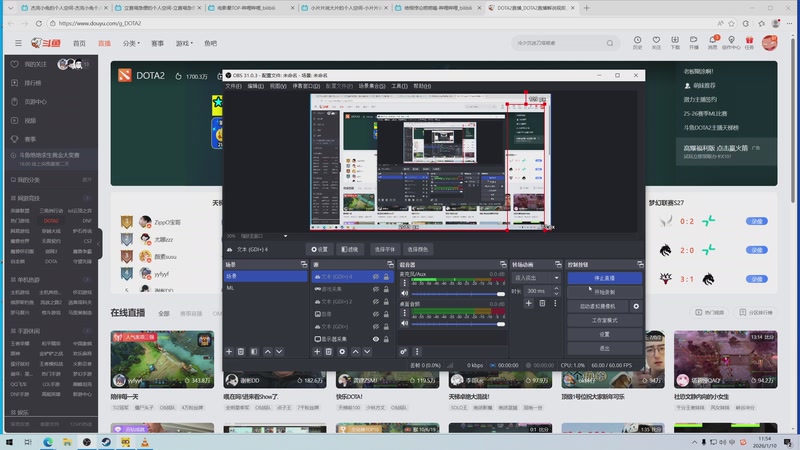Move source down in sources panel
This screenshot has height=450, width=800.
point(367,352)
